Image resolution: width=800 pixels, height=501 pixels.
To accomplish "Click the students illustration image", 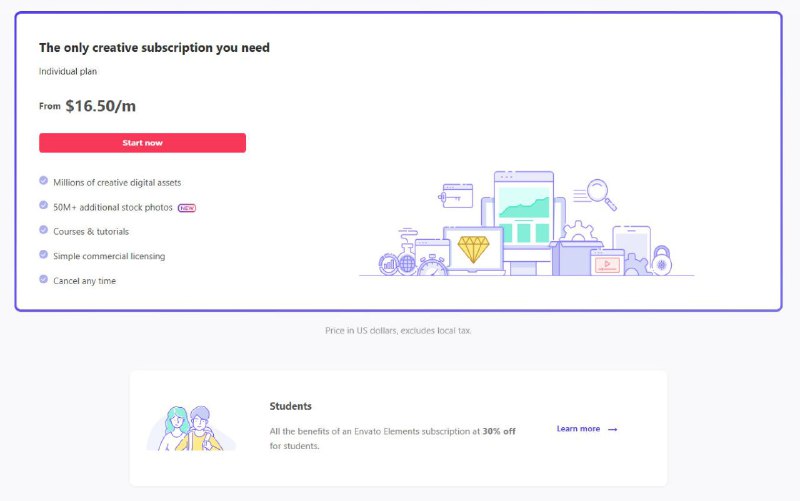I will coord(191,428).
